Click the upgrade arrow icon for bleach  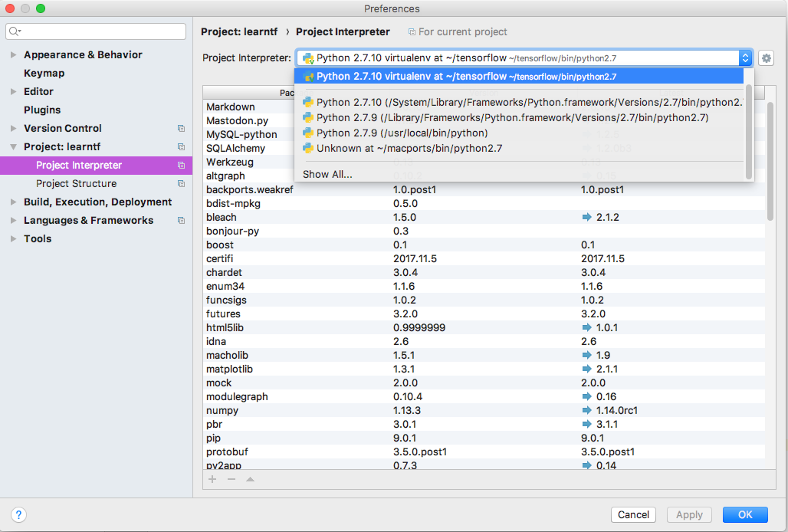click(x=586, y=217)
